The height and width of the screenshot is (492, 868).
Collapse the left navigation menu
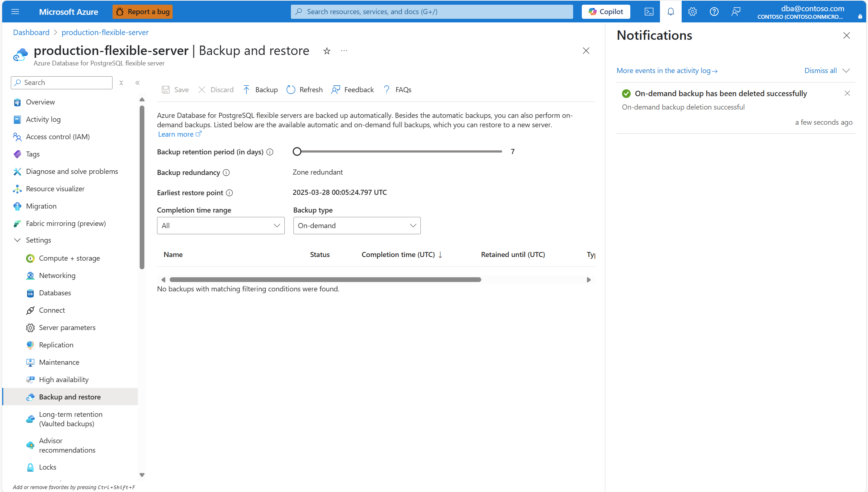click(x=137, y=83)
